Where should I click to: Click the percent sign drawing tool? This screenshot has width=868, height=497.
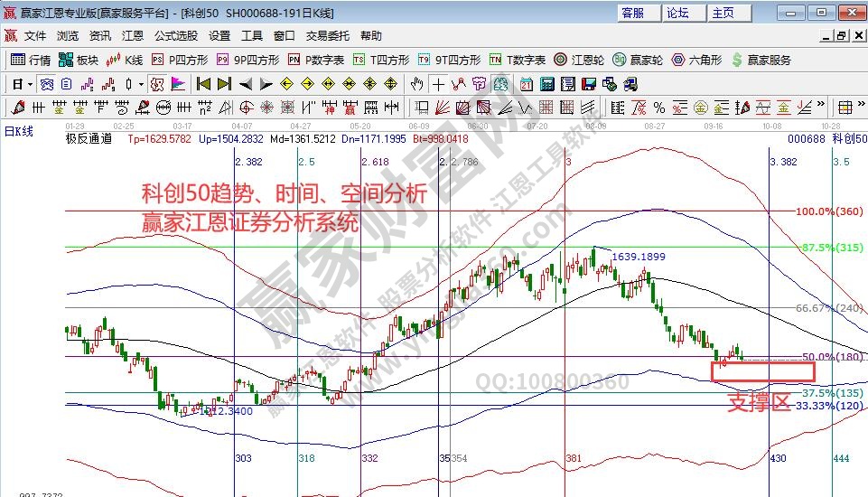click(x=658, y=108)
